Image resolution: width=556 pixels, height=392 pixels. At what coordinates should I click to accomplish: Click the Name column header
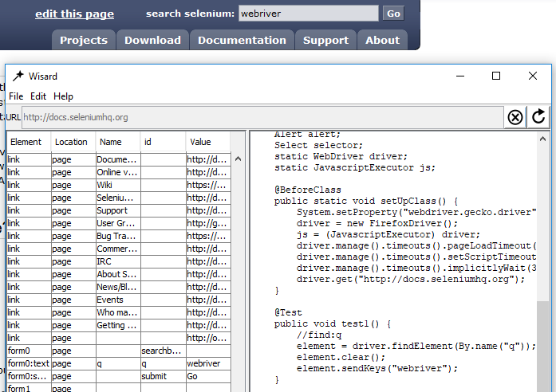click(x=118, y=142)
